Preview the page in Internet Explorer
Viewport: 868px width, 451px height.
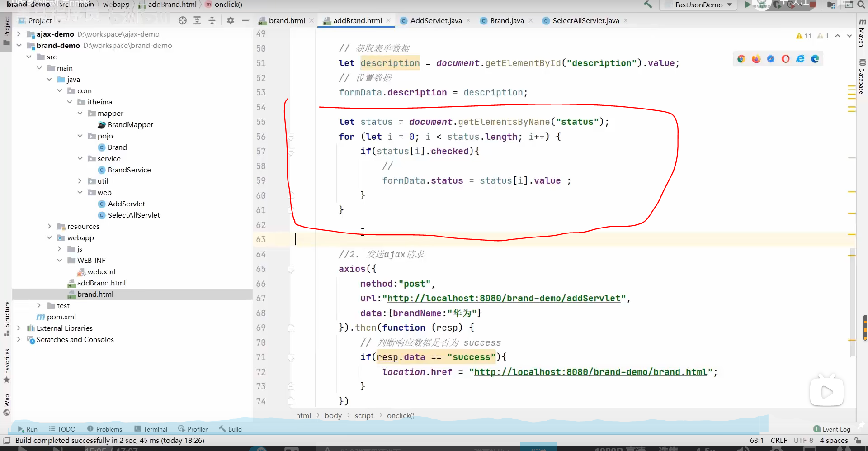pos(800,59)
